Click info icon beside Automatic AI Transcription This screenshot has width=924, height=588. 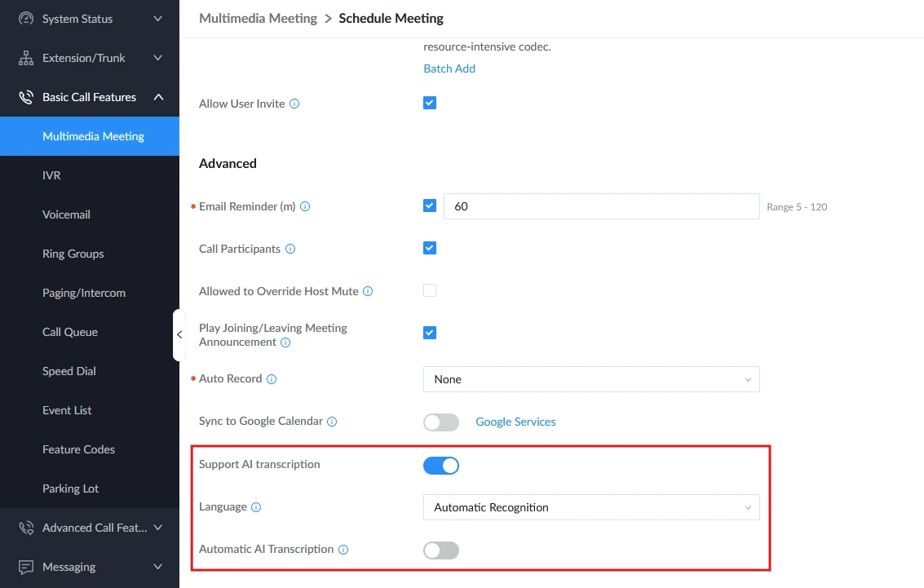[x=343, y=549]
